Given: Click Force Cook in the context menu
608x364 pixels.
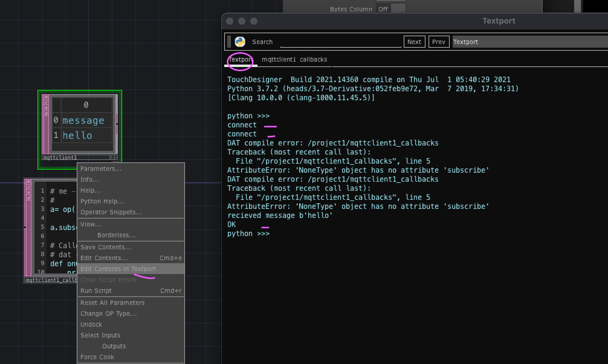Looking at the screenshot, I should point(97,357).
